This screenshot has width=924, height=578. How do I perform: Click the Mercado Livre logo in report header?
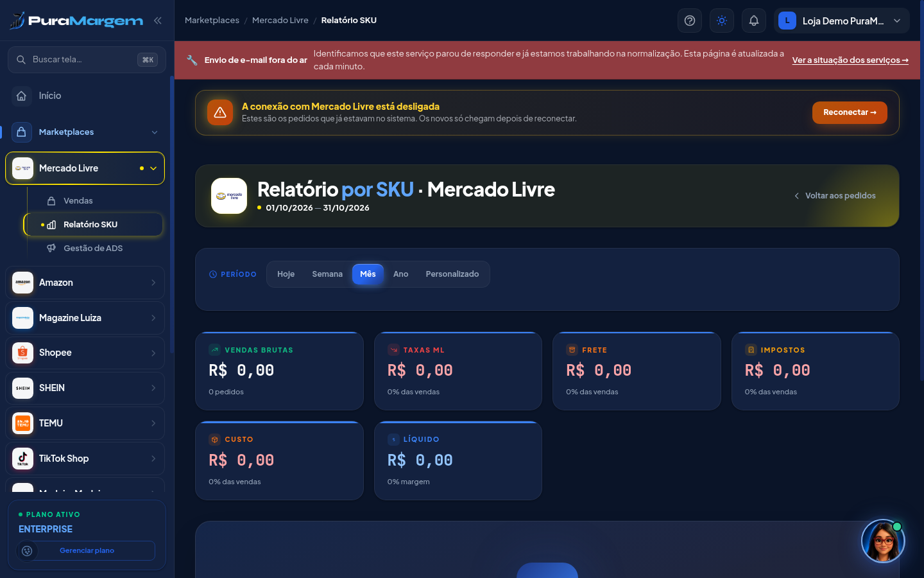(229, 196)
